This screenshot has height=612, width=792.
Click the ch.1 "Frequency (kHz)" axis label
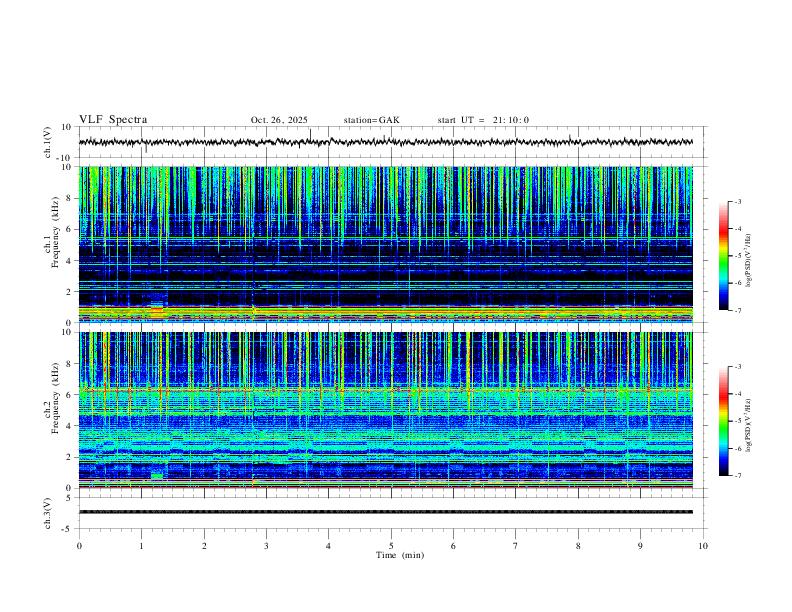point(55,232)
